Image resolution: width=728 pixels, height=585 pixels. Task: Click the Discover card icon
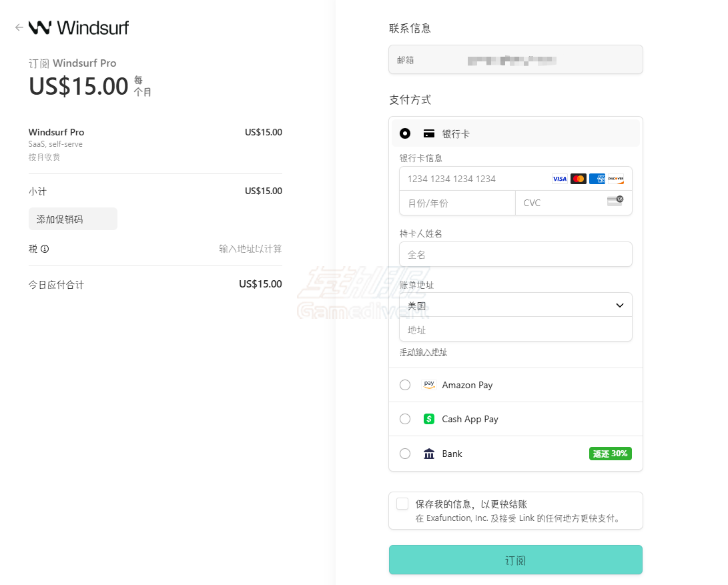616,179
